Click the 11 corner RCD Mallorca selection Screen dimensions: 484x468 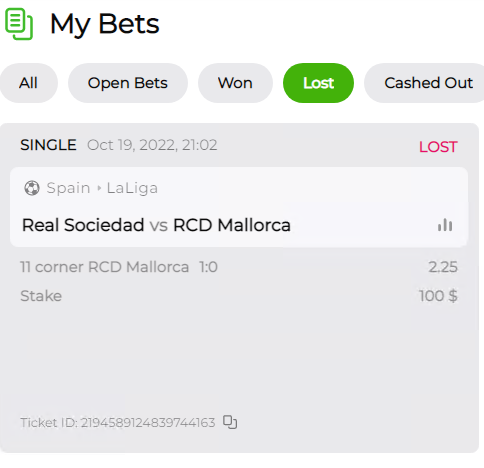coord(105,267)
